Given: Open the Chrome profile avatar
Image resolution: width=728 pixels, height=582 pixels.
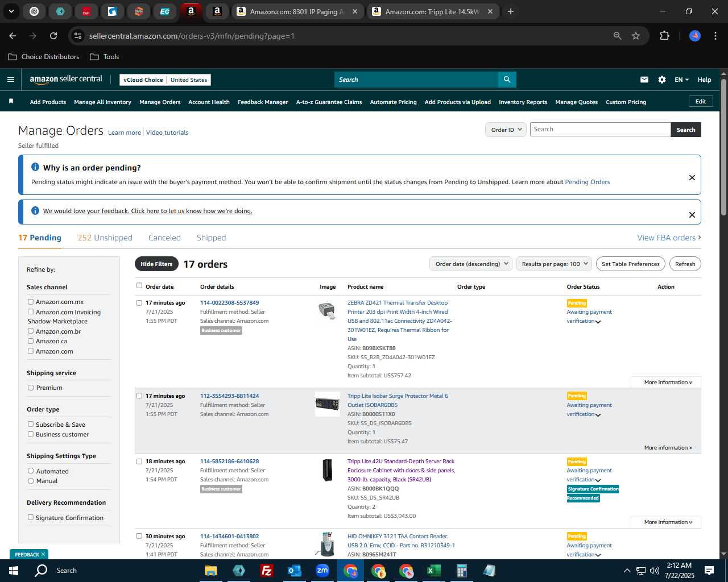Looking at the screenshot, I should 695,36.
